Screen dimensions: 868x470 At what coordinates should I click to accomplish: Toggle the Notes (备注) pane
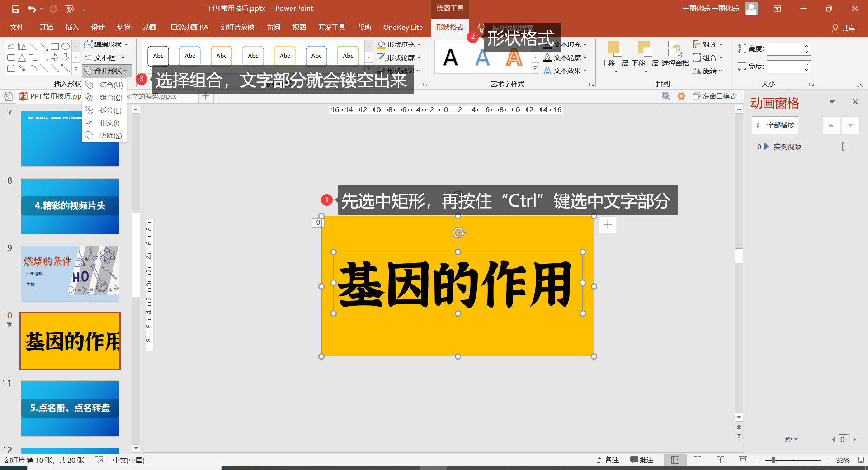click(x=608, y=460)
